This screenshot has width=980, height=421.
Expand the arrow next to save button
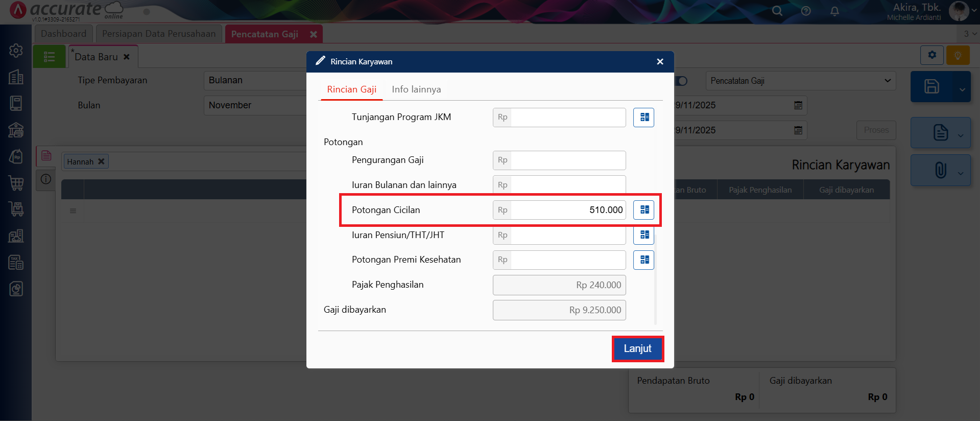coord(962,89)
